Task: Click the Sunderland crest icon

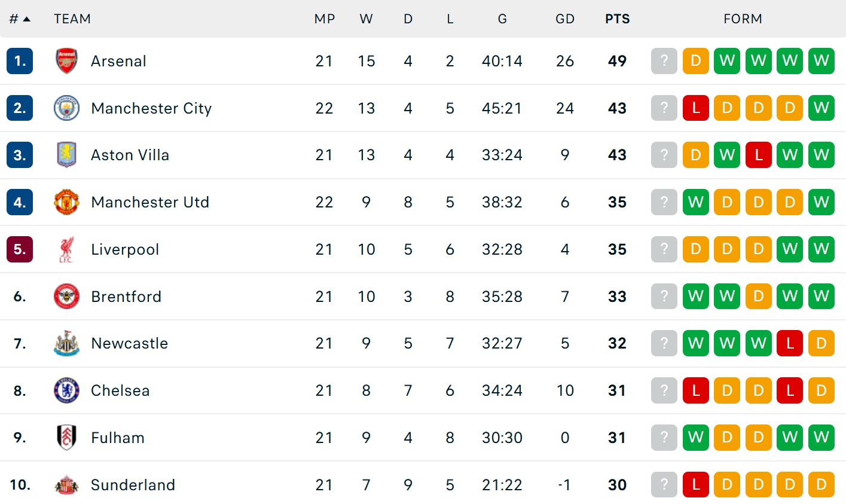Action: [x=66, y=485]
